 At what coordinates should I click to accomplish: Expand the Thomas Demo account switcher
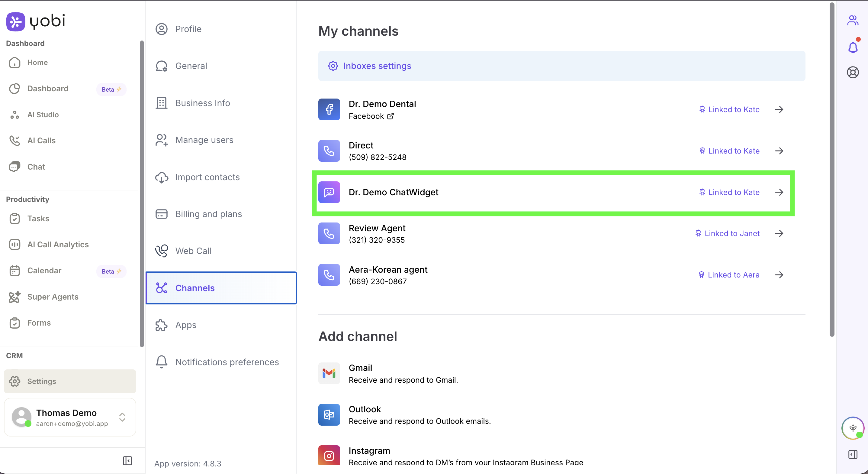[x=122, y=417]
